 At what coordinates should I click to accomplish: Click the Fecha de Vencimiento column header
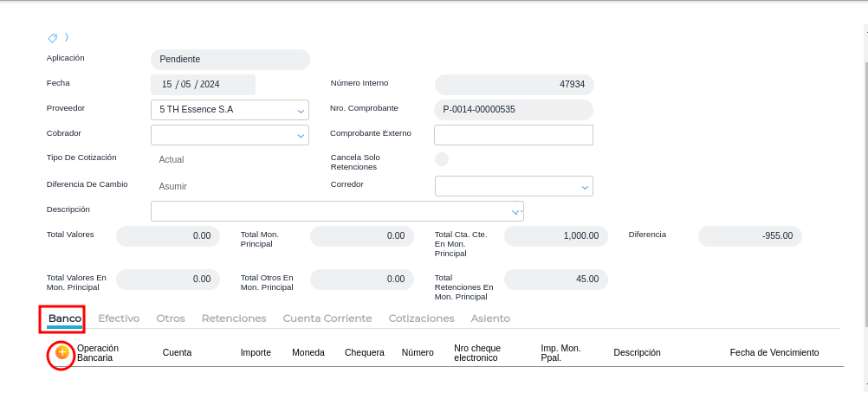tap(774, 353)
